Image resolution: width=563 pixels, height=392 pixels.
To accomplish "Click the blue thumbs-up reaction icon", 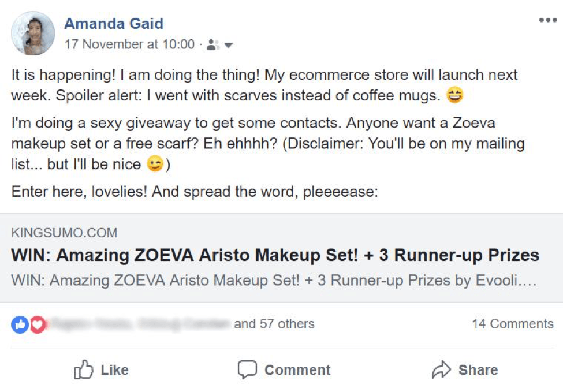I will [x=19, y=324].
